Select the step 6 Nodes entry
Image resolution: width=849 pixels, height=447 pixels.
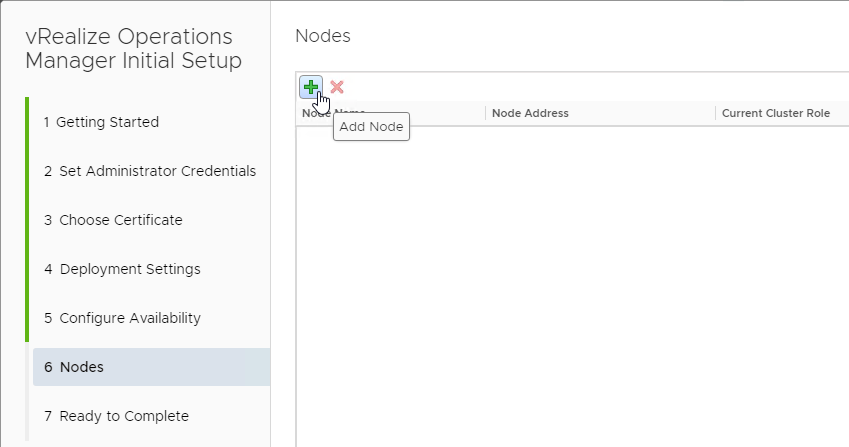[152, 367]
